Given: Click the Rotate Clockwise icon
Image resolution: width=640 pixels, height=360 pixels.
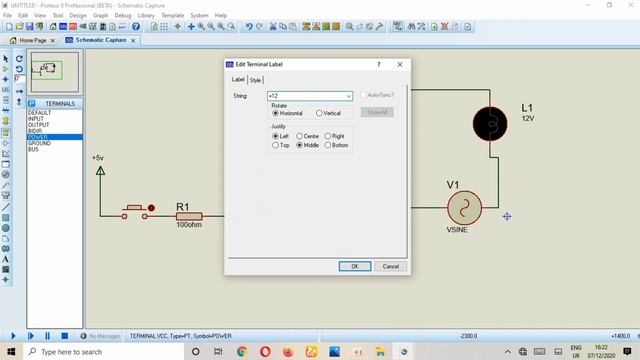Looking at the screenshot, I should point(19,59).
